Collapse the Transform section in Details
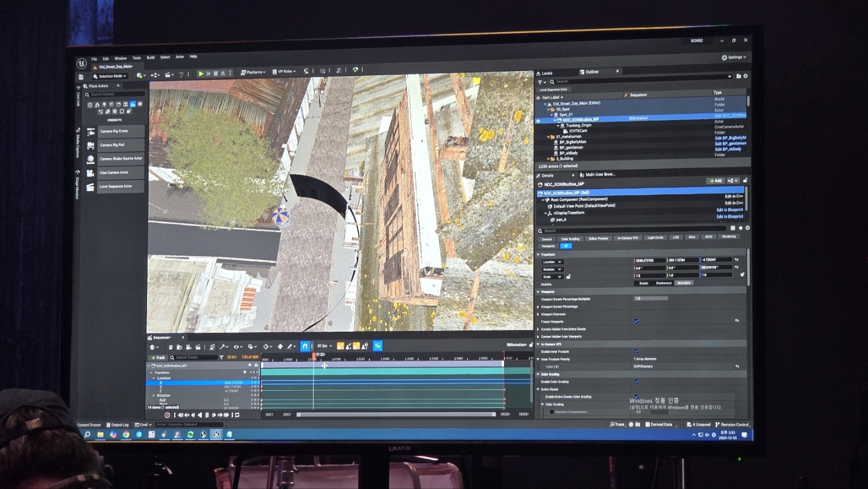Viewport: 868px width, 489px height. coord(538,254)
